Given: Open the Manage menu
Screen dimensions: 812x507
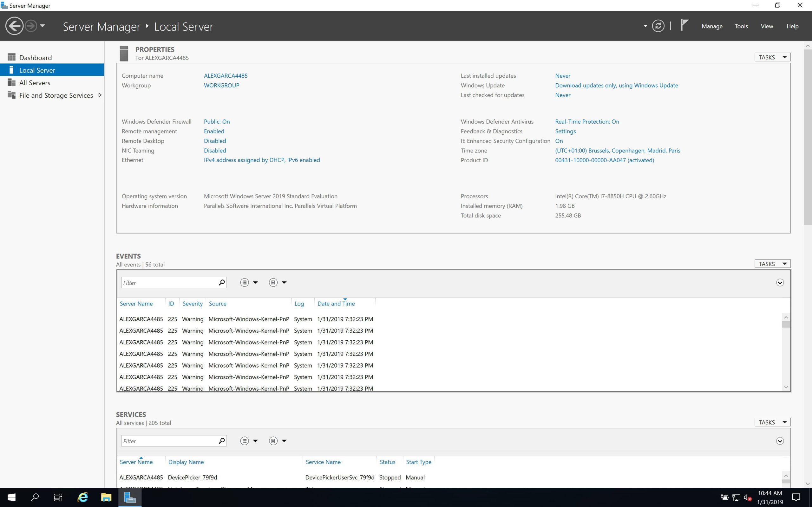Looking at the screenshot, I should click(712, 26).
